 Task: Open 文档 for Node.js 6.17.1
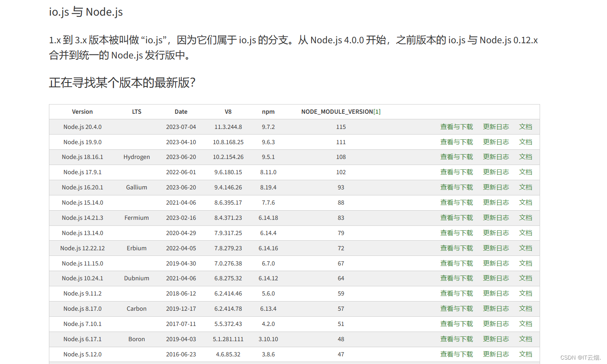(x=526, y=339)
